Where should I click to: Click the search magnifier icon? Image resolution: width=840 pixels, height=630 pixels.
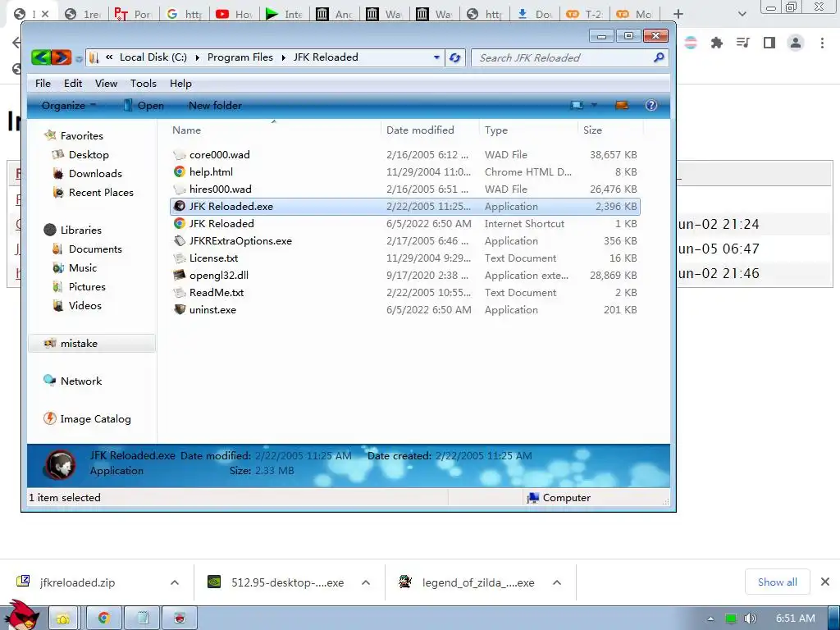tap(659, 57)
